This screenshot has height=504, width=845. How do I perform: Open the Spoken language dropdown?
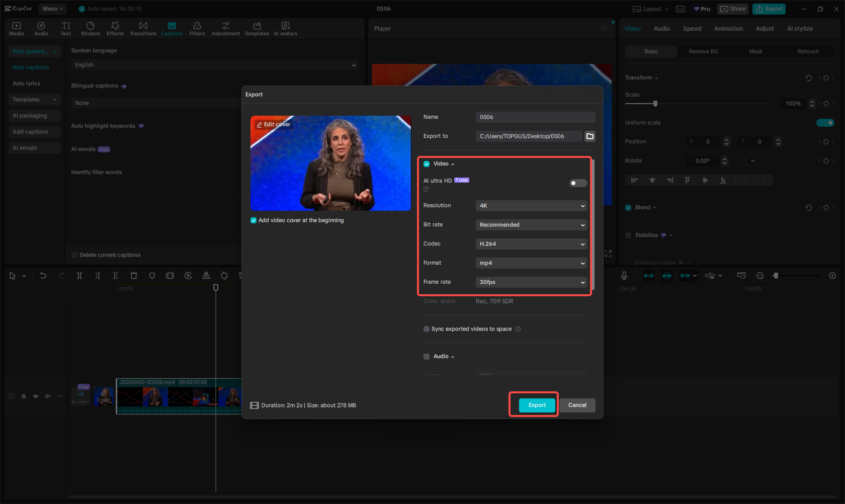pyautogui.click(x=215, y=65)
